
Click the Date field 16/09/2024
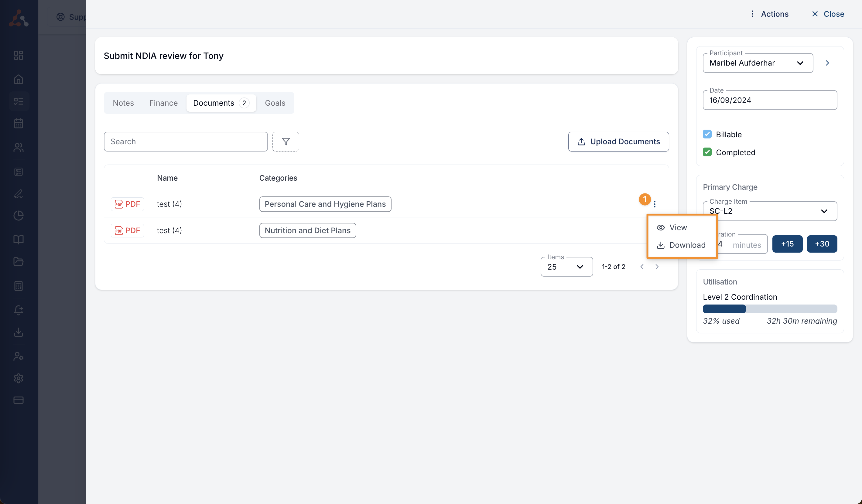pos(770,100)
